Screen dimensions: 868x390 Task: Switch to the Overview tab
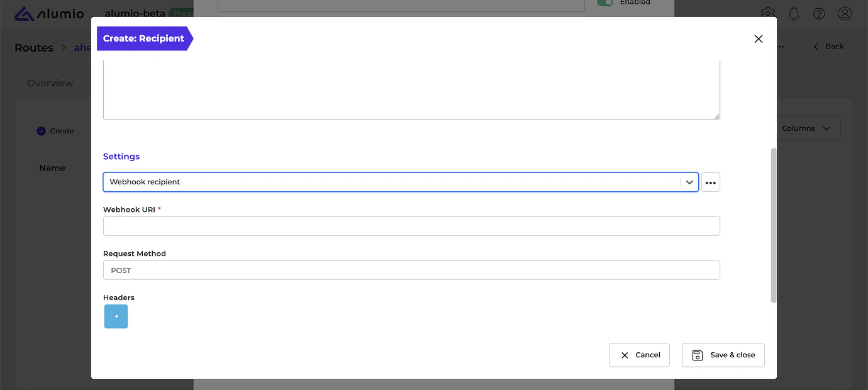[50, 83]
